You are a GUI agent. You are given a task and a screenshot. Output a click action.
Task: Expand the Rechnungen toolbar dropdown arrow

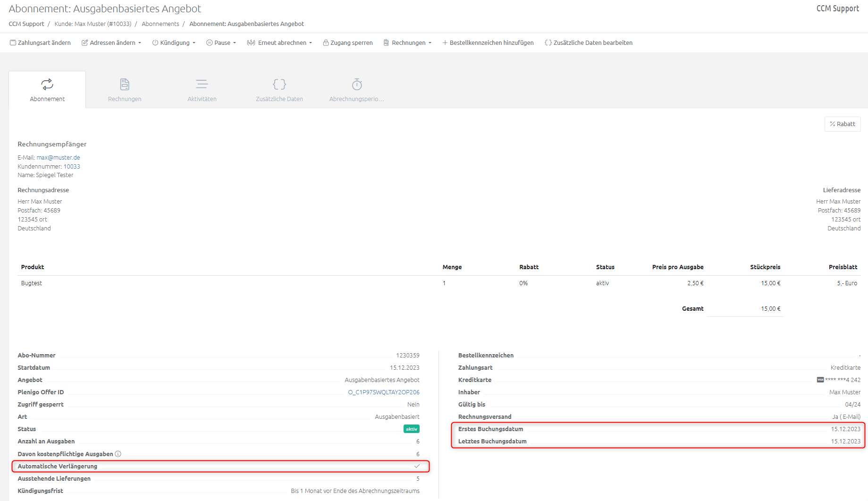[430, 43]
